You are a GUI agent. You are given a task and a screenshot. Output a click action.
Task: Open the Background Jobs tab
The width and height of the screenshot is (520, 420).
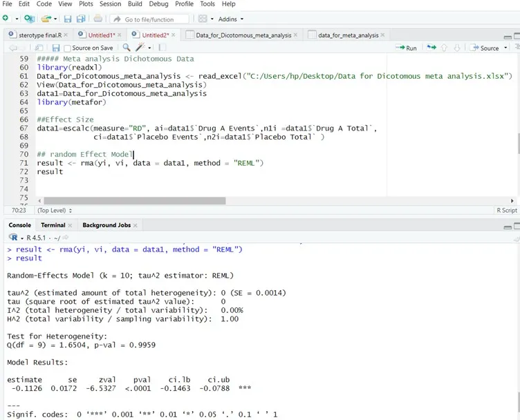(x=106, y=225)
